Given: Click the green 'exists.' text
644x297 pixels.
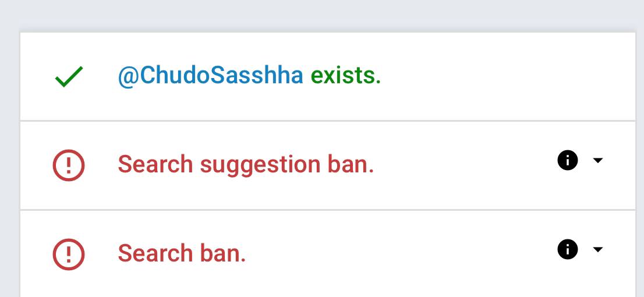Looking at the screenshot, I should click(346, 76).
